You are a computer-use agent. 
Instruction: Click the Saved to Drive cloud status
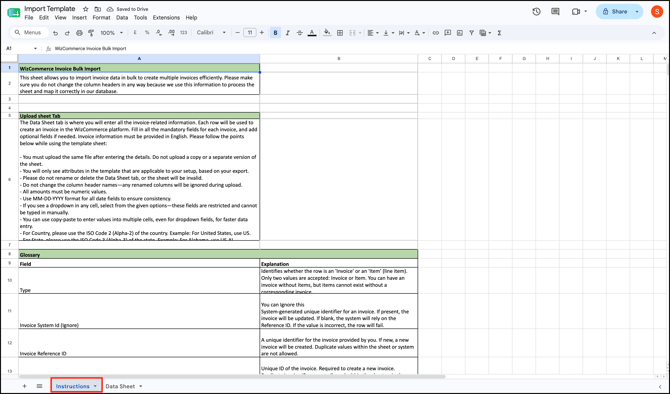pyautogui.click(x=127, y=9)
